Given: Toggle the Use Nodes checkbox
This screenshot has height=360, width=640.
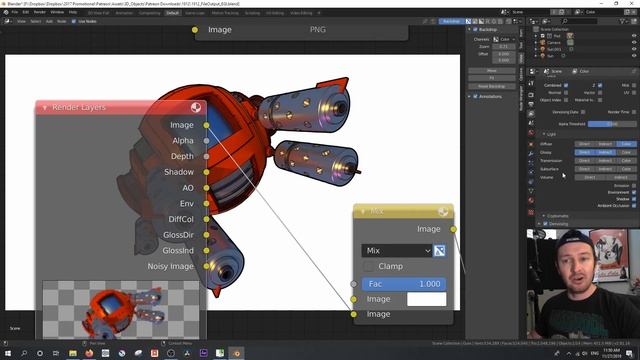Looking at the screenshot, I should [74, 21].
